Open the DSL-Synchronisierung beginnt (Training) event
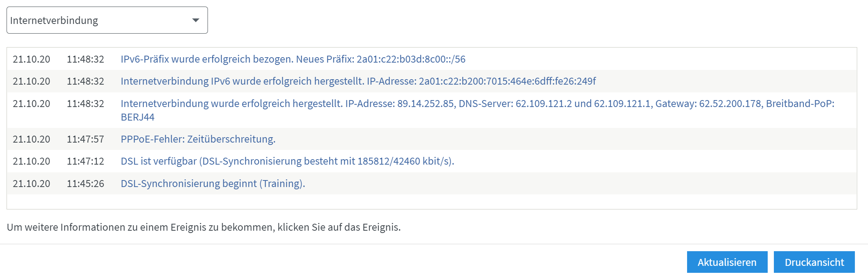The height and width of the screenshot is (279, 868). click(x=213, y=184)
